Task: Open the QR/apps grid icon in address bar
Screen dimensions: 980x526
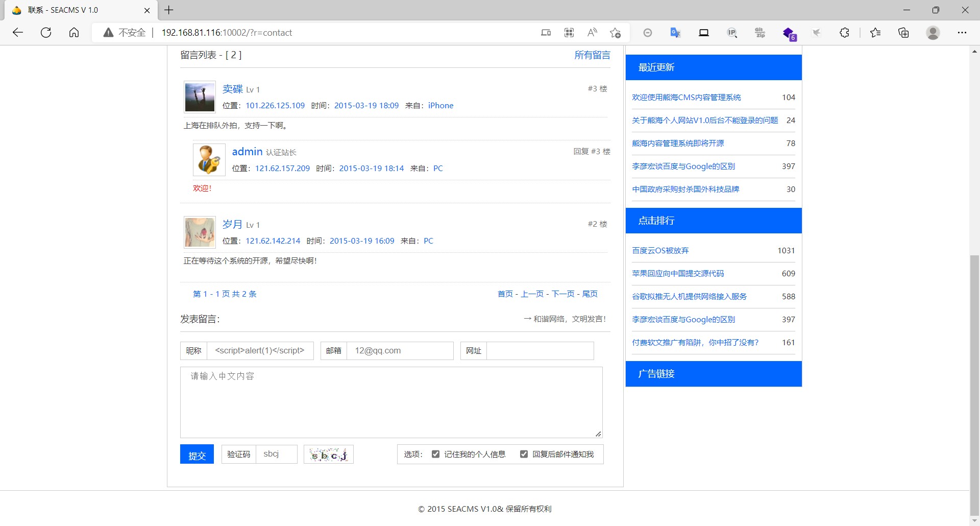Action: pos(569,33)
